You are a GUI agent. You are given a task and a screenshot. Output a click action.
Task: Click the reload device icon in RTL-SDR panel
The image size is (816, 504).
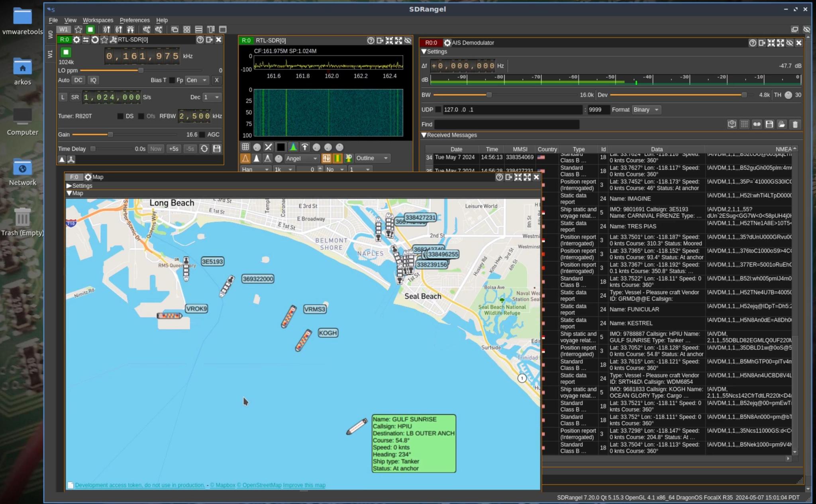(x=95, y=40)
